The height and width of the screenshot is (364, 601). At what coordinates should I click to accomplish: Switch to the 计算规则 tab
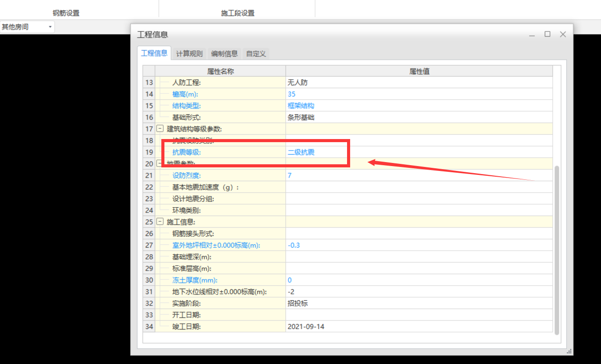click(189, 54)
